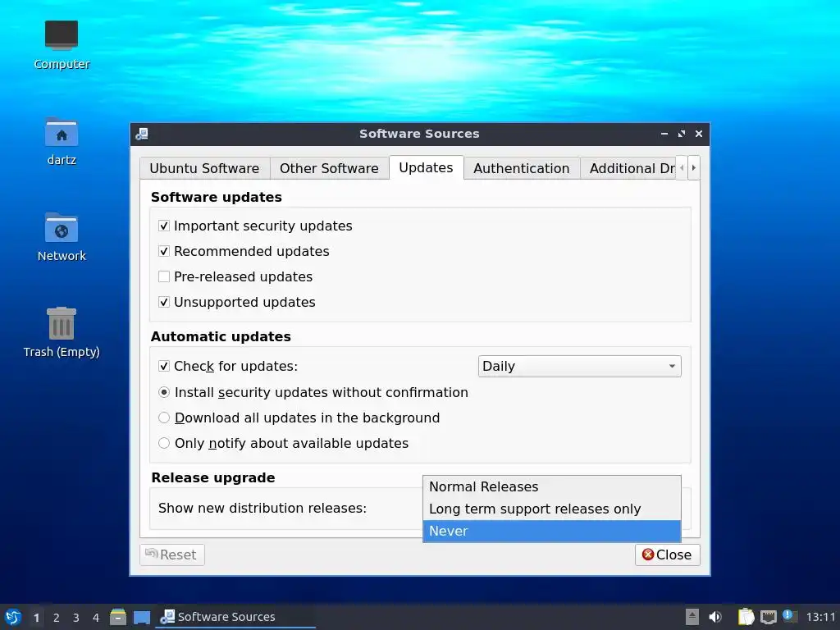Click the Automatic updates heading

coord(221,336)
